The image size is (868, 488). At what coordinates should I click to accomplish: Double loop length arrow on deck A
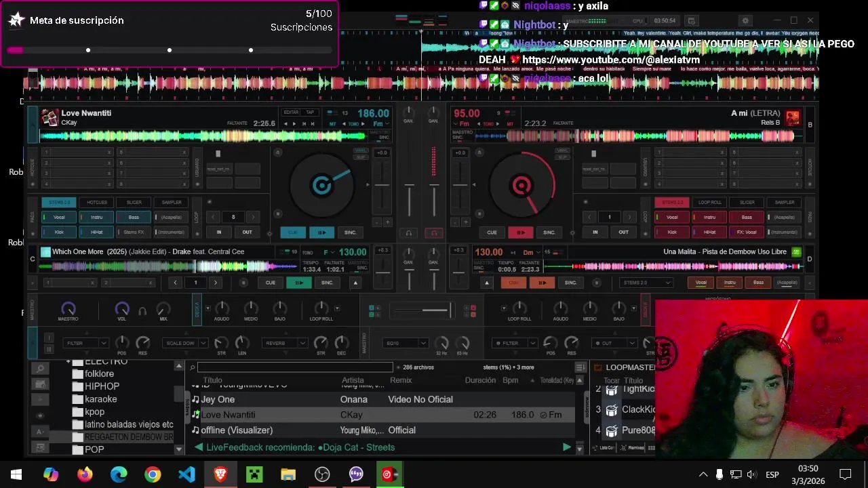coord(253,217)
